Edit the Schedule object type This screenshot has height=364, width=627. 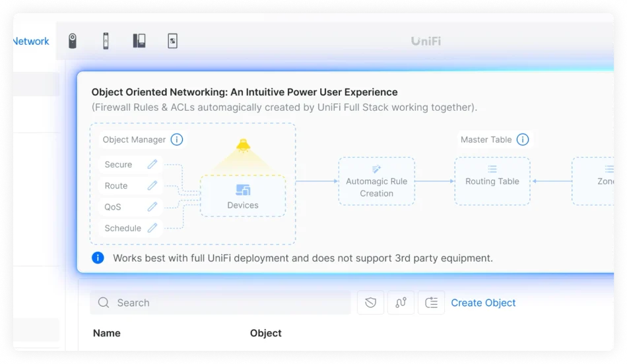coord(152,228)
